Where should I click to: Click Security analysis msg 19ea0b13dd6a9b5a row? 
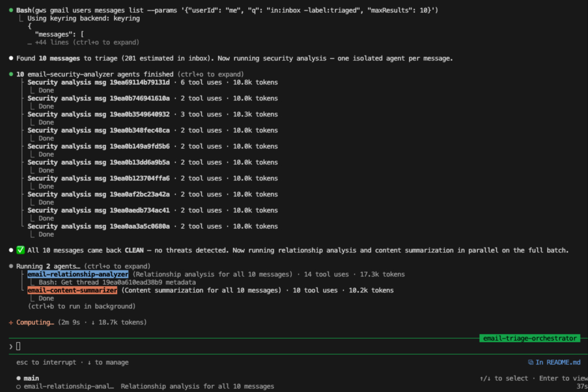click(x=153, y=162)
